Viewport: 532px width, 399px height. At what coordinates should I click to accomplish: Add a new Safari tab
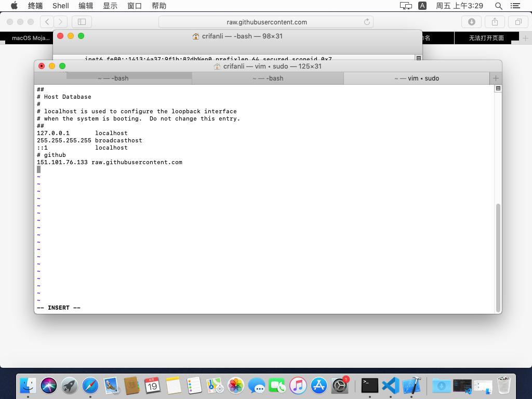coord(525,38)
